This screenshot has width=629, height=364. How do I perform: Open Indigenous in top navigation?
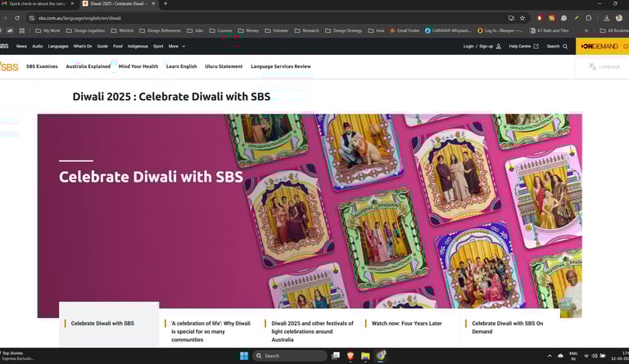138,47
